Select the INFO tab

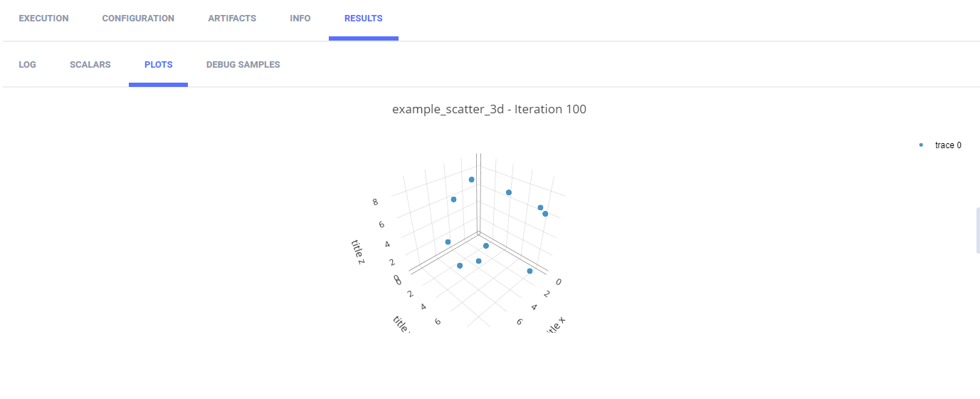(300, 19)
